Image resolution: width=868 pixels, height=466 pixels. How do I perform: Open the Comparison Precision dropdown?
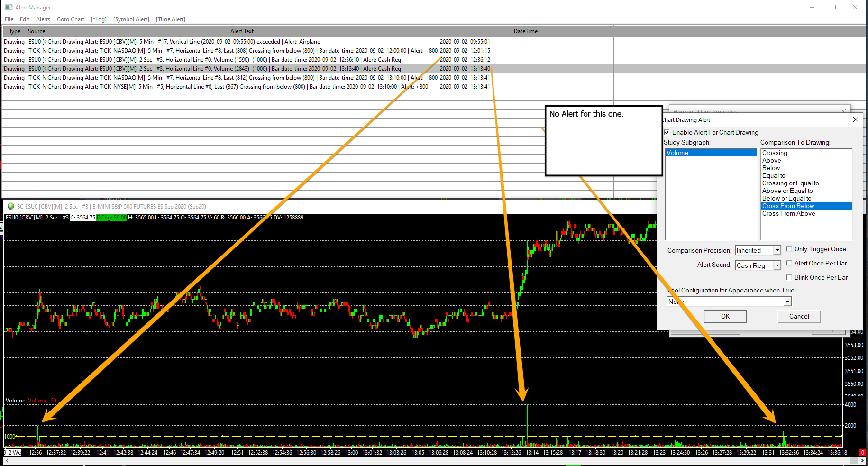(x=777, y=250)
